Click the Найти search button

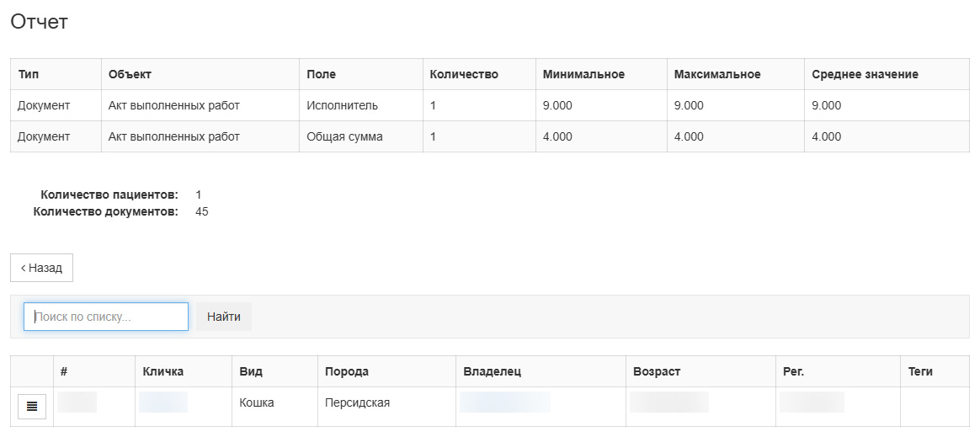[224, 317]
